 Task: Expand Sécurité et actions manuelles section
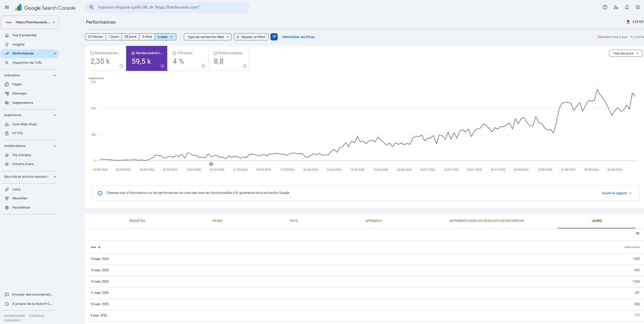[55, 177]
